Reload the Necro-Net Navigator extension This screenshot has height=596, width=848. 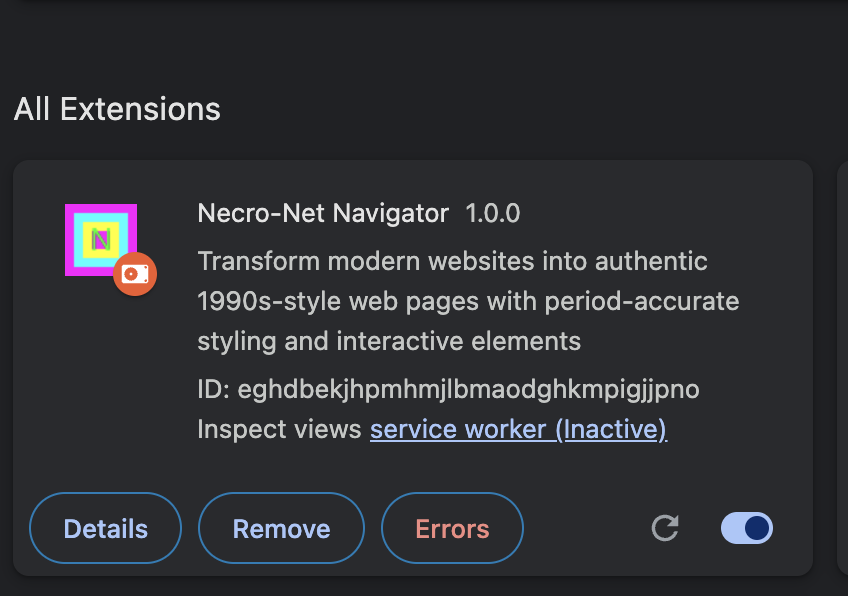pyautogui.click(x=665, y=528)
